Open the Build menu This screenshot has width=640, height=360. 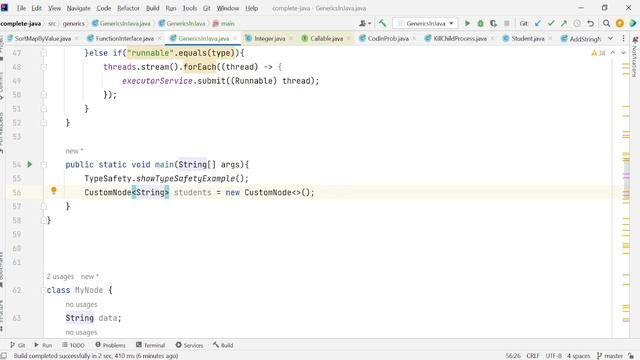point(153,8)
